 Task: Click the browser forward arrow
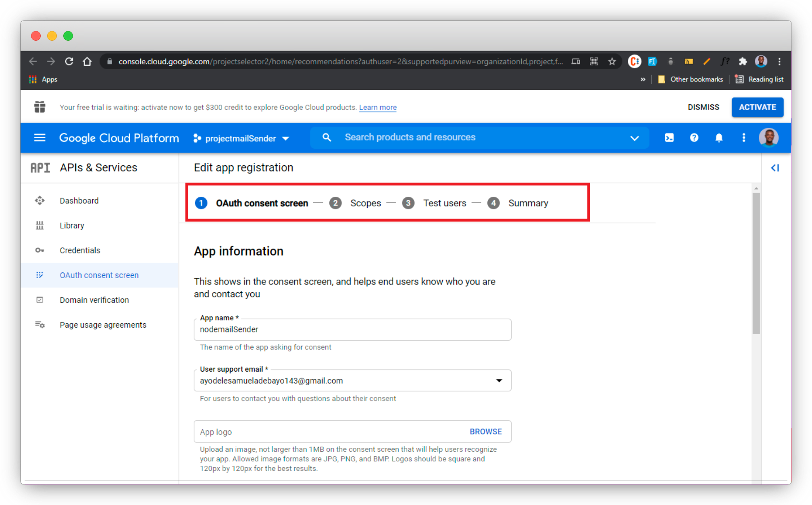click(x=51, y=61)
